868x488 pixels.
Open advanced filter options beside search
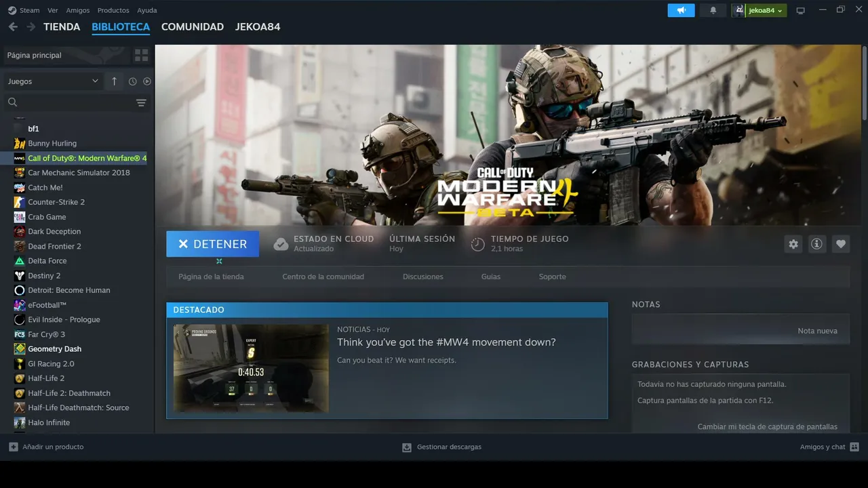click(141, 102)
